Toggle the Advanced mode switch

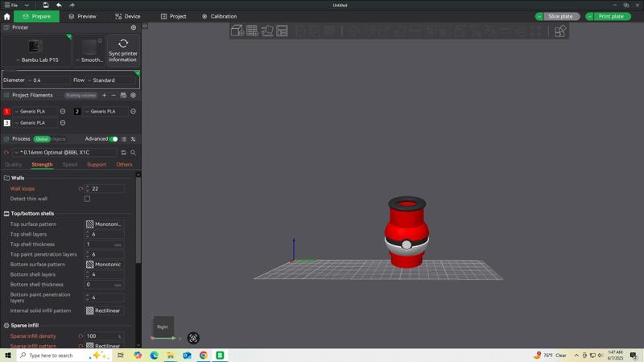[x=114, y=139]
